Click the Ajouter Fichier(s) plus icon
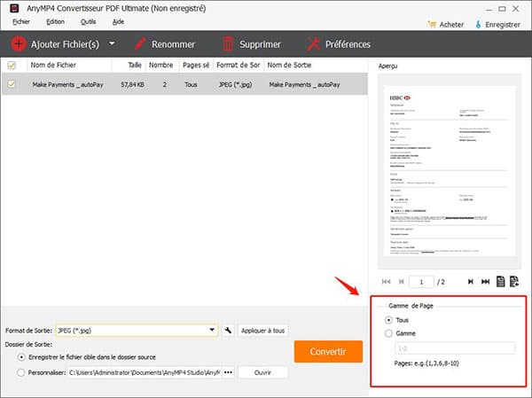Screen dimensions: 532x398 (19, 43)
